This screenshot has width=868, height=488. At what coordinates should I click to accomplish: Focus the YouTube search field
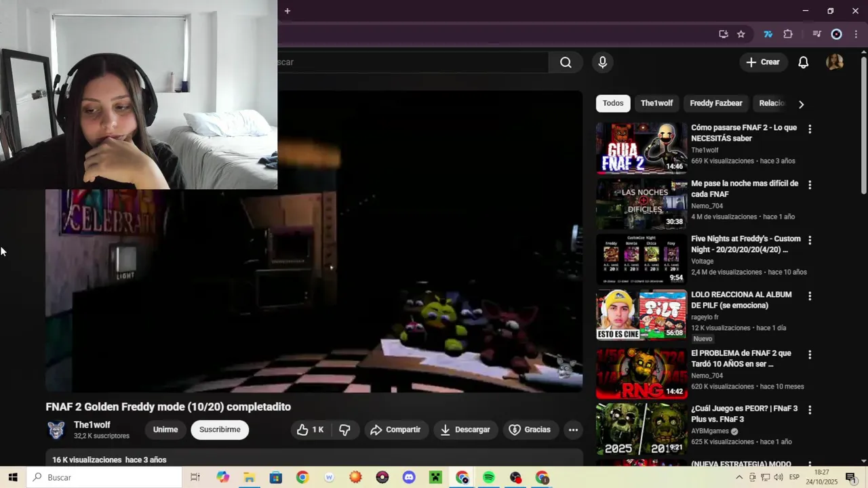[412, 62]
